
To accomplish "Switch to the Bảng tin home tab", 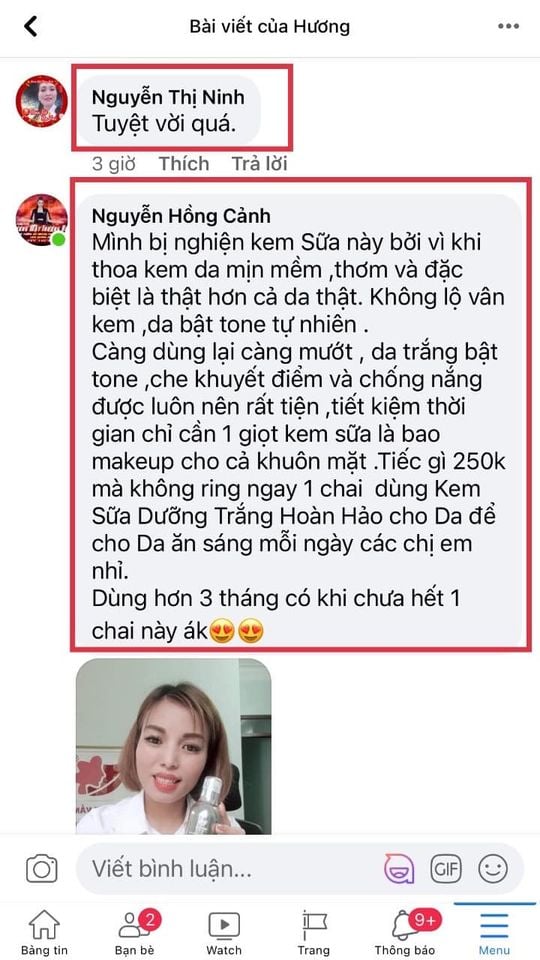I will tap(44, 932).
